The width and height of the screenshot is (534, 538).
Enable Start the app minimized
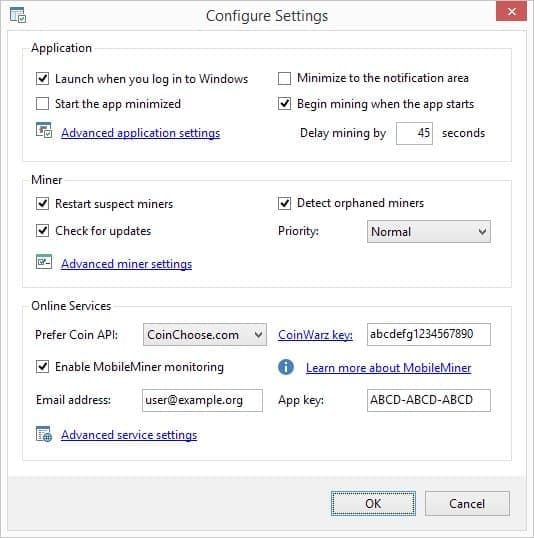43,103
